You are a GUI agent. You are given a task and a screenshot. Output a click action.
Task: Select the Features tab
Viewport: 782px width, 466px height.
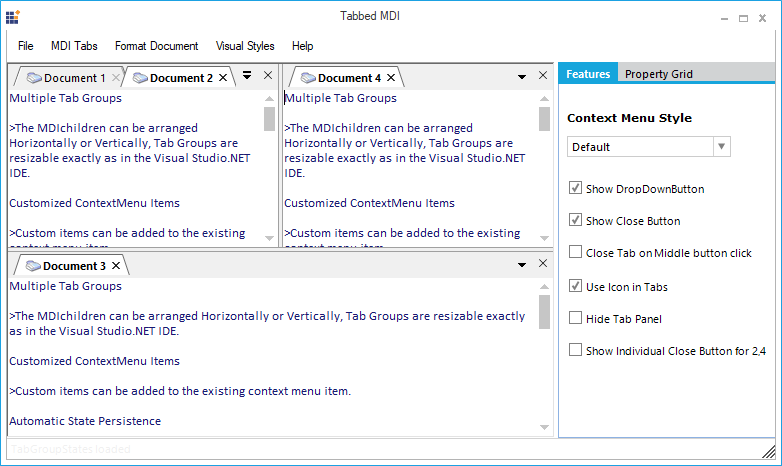click(588, 74)
